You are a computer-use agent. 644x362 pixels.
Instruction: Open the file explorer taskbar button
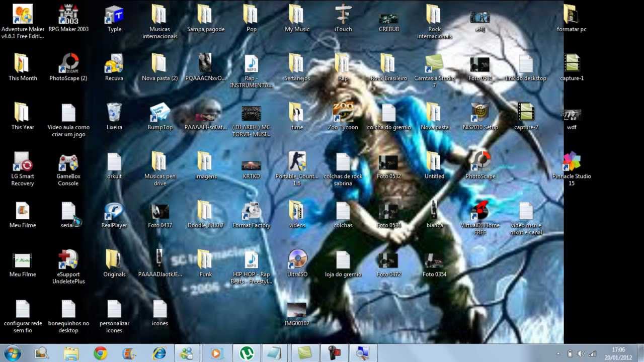coord(71,353)
